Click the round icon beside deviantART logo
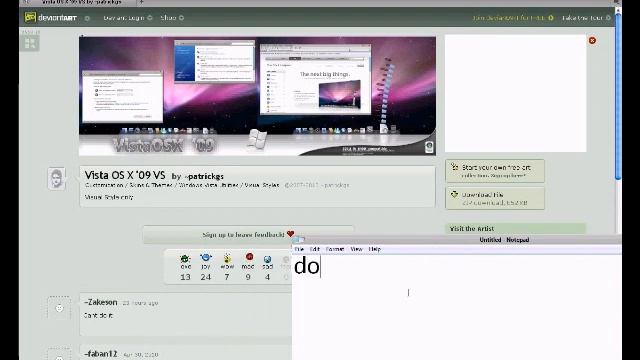The width and height of the screenshot is (640, 360). pyautogui.click(x=87, y=18)
